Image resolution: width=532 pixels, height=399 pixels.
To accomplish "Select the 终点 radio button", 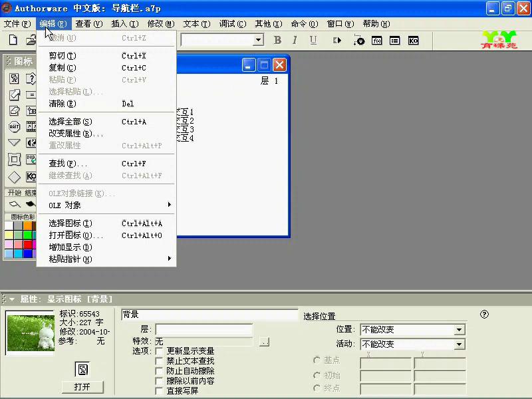I will pyautogui.click(x=317, y=388).
